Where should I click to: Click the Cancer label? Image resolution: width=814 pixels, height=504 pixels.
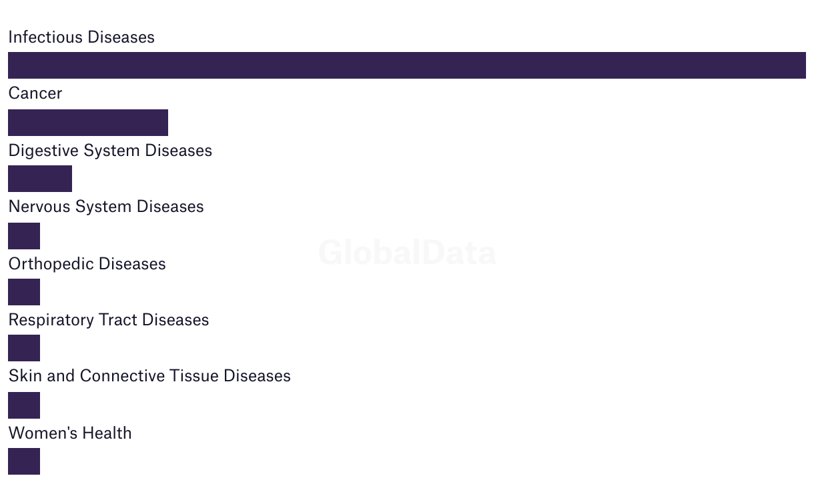[35, 93]
